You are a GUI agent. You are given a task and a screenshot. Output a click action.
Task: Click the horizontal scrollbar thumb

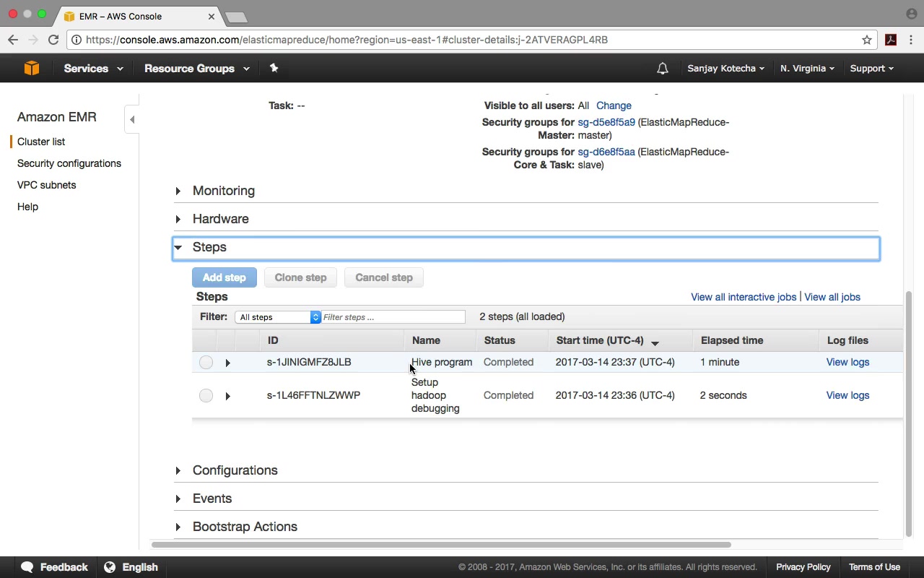point(441,545)
